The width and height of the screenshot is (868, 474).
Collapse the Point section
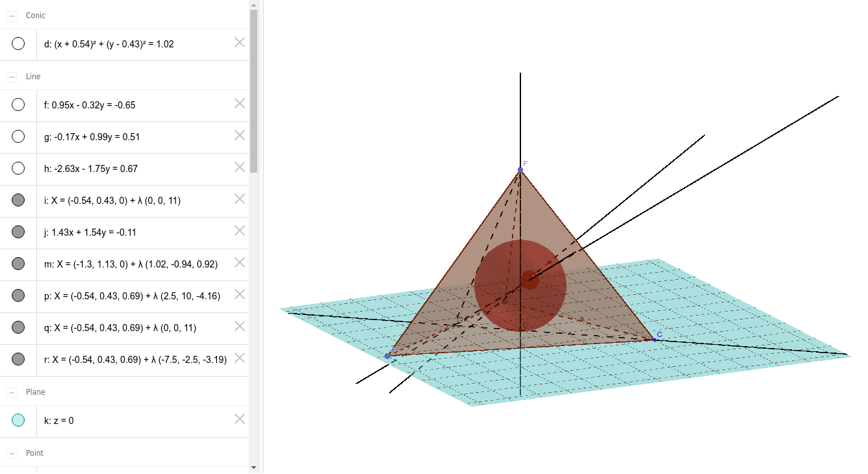(x=10, y=453)
